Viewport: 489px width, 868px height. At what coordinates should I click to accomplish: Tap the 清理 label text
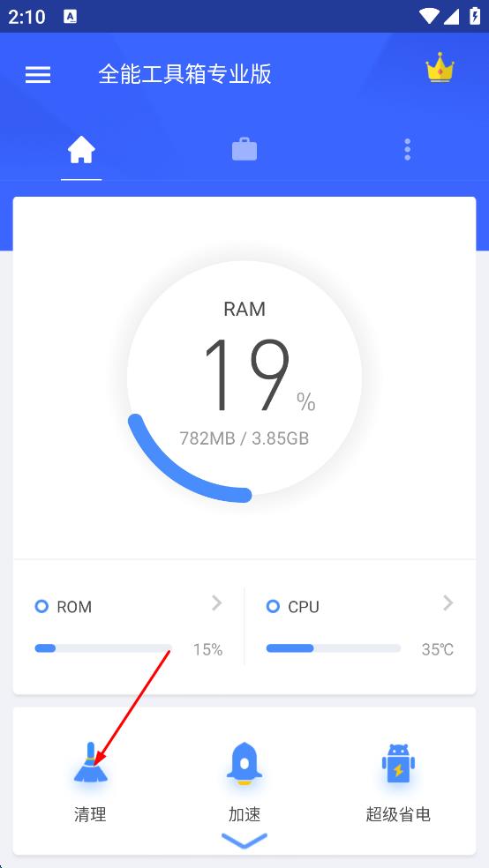[90, 814]
